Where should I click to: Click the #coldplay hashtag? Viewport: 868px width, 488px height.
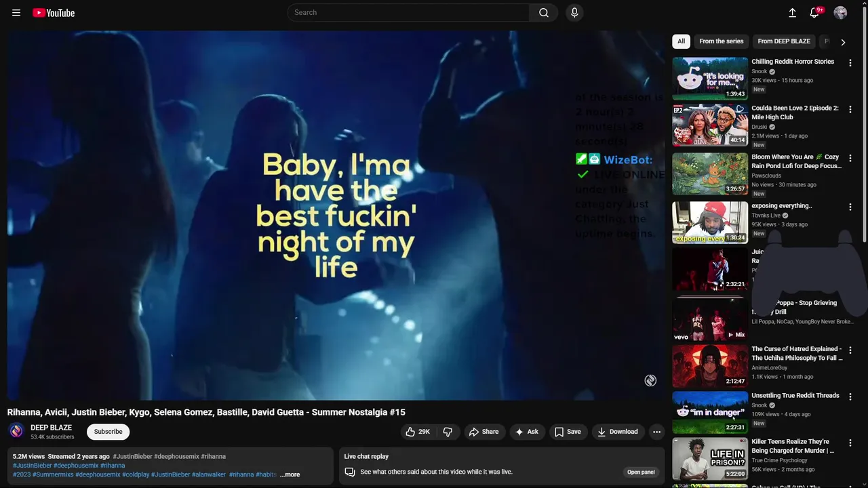click(x=136, y=474)
